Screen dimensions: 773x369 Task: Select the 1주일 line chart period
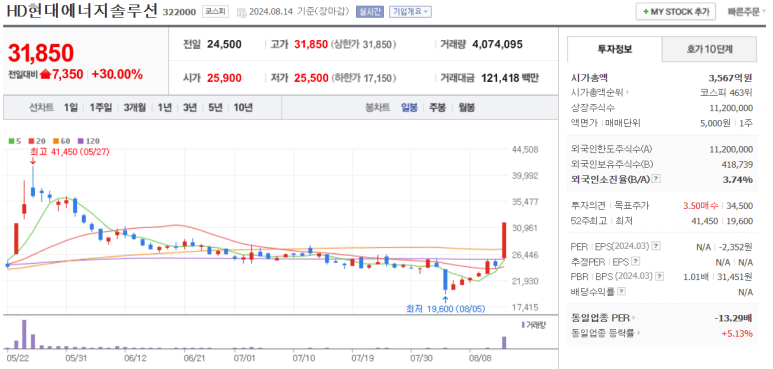pyautogui.click(x=101, y=107)
